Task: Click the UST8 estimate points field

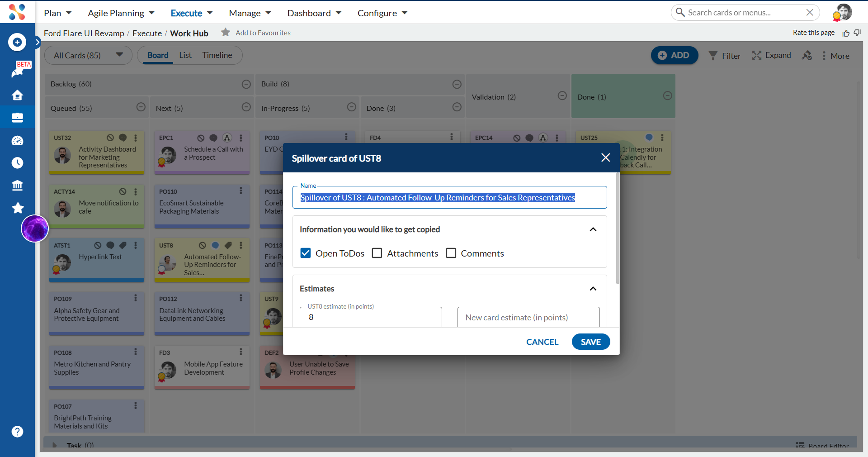Action: 371,317
